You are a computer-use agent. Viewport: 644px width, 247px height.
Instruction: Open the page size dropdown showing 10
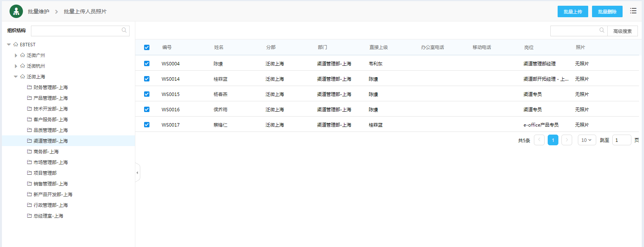point(587,140)
